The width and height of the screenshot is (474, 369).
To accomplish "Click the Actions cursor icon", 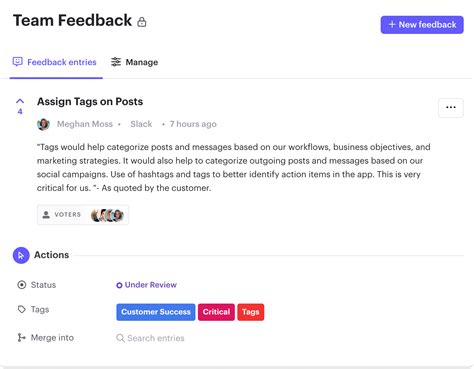I will pyautogui.click(x=21, y=255).
